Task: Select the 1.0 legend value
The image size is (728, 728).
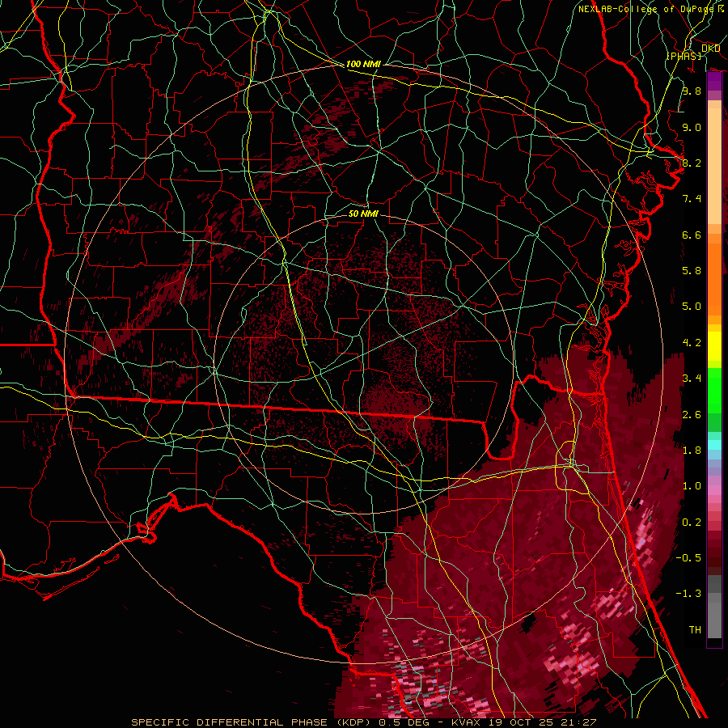Action: pos(692,486)
